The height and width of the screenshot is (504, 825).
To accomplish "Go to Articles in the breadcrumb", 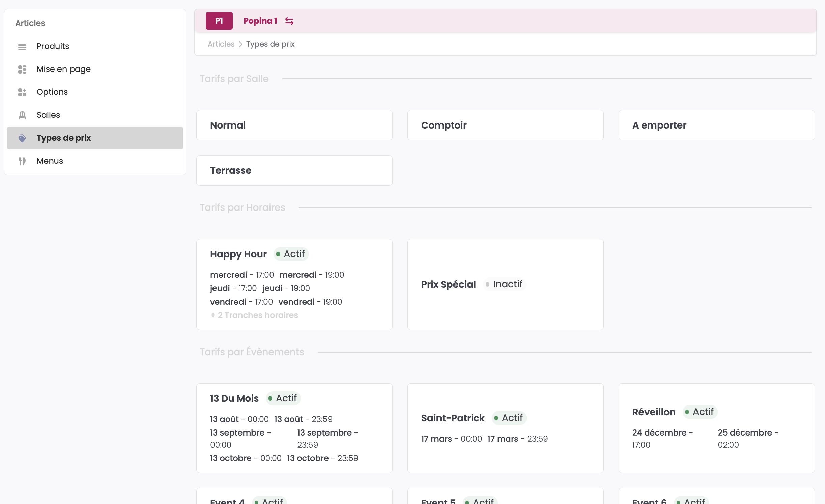I will pos(221,44).
